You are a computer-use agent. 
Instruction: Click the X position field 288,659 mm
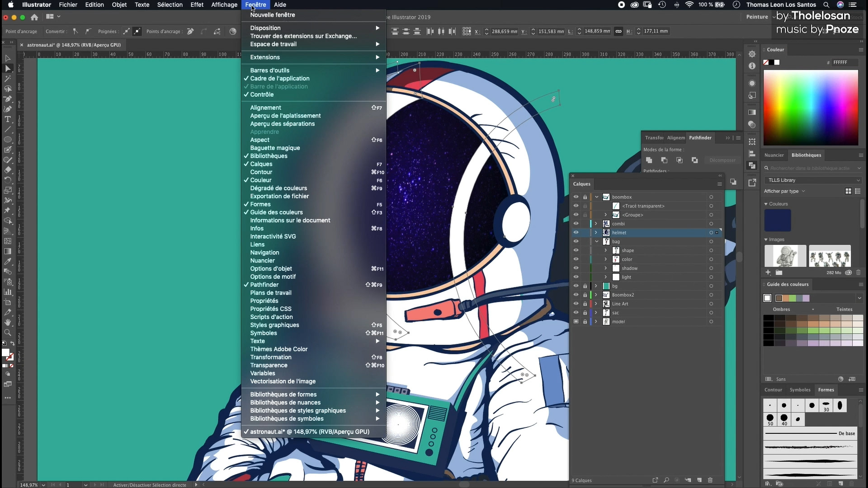click(504, 32)
